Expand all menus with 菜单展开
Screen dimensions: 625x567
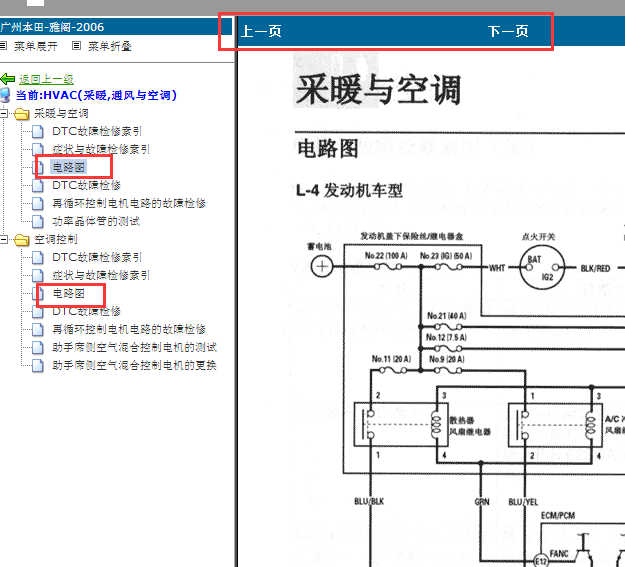pos(36,46)
